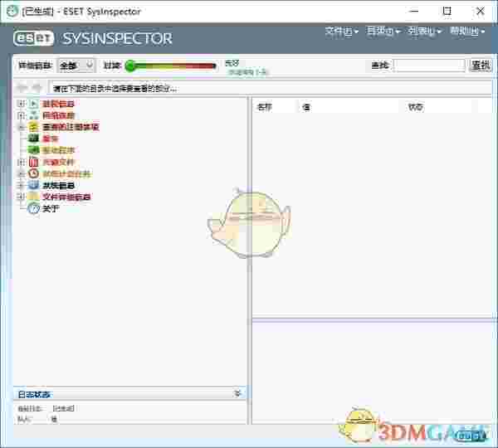Image resolution: width=498 pixels, height=448 pixels.
Task: Select the 关于 tree label
Action: click(51, 208)
